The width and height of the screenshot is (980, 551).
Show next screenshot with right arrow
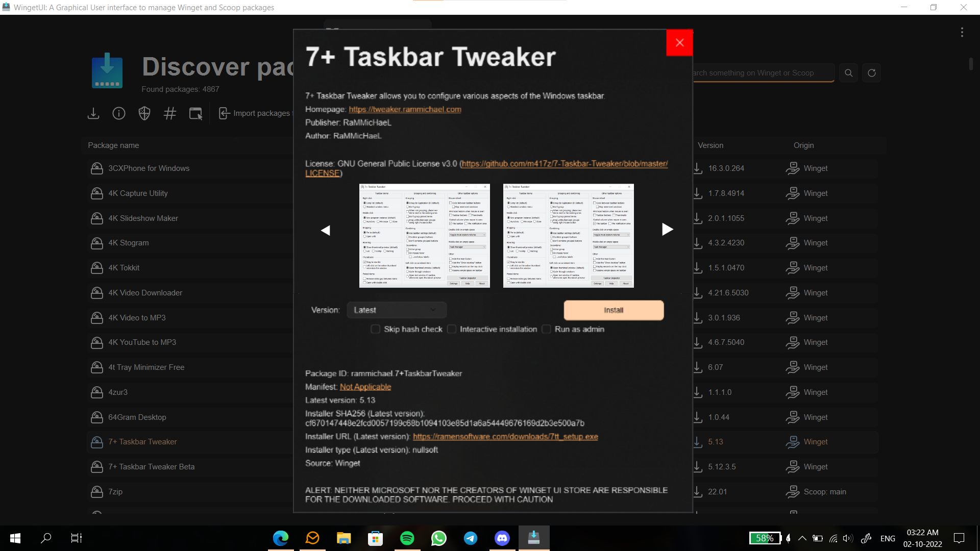coord(667,230)
